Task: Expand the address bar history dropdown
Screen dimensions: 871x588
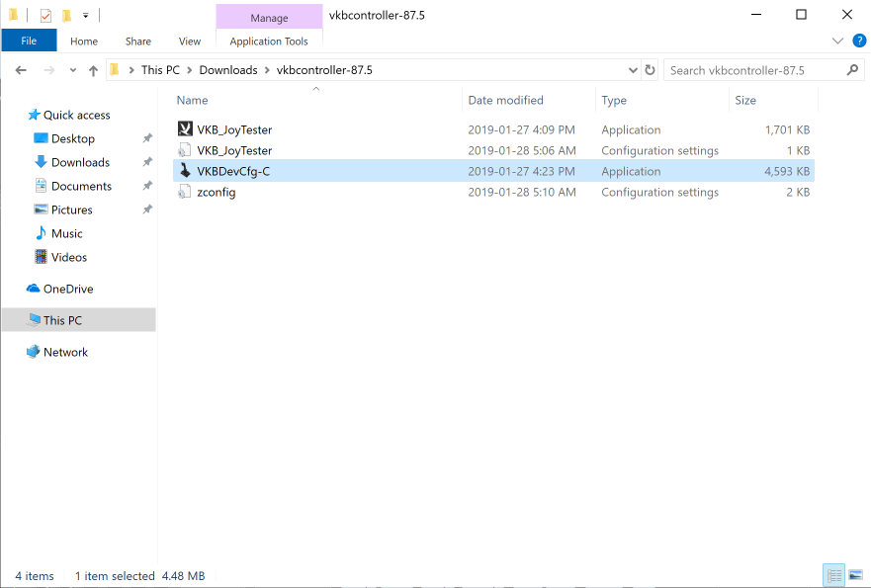Action: [x=633, y=70]
